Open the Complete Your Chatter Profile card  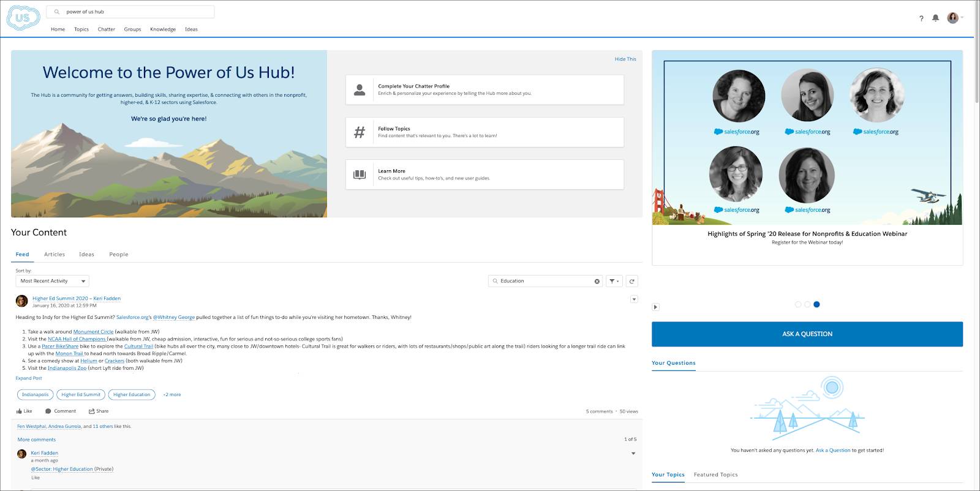[484, 90]
